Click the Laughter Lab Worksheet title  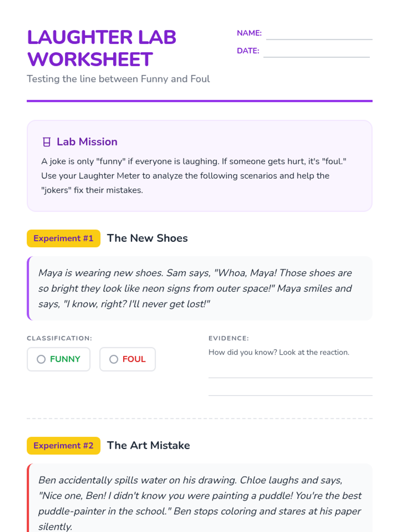[x=101, y=48]
